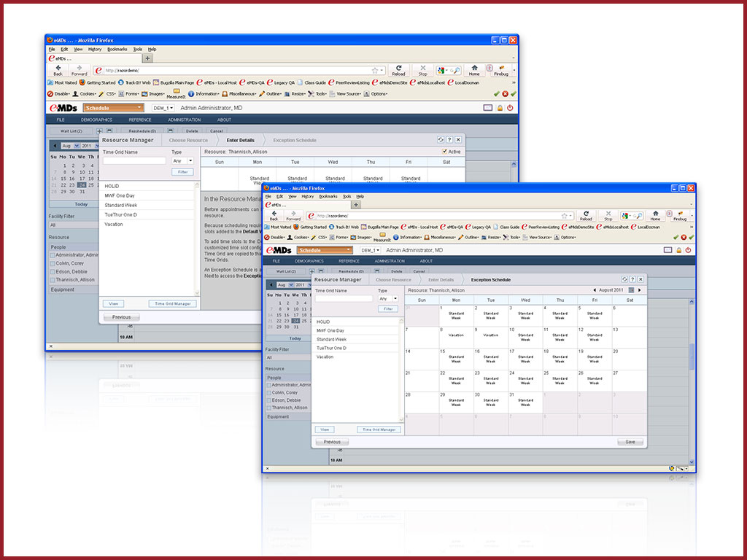
Task: Go to next month arrow beside August 2011
Action: (x=639, y=290)
